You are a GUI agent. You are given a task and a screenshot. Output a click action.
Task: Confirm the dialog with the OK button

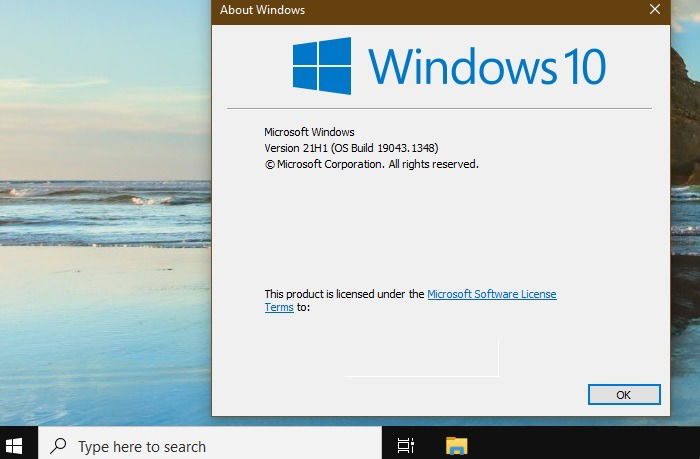[624, 395]
